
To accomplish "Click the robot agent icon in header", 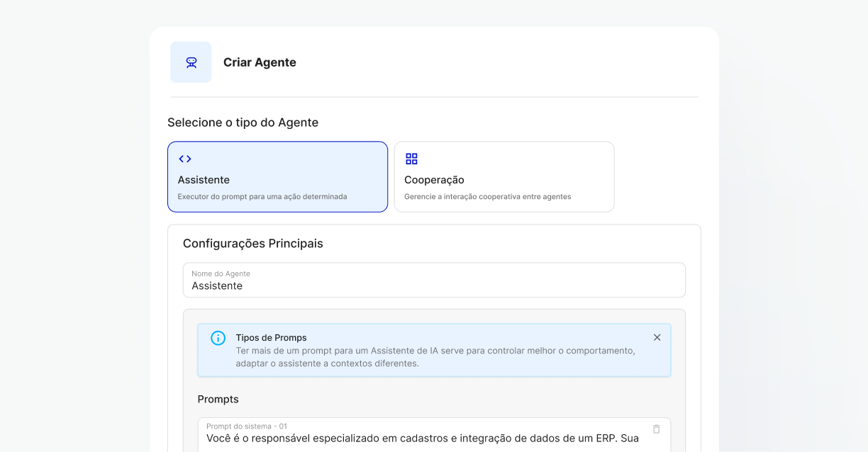I will [191, 62].
